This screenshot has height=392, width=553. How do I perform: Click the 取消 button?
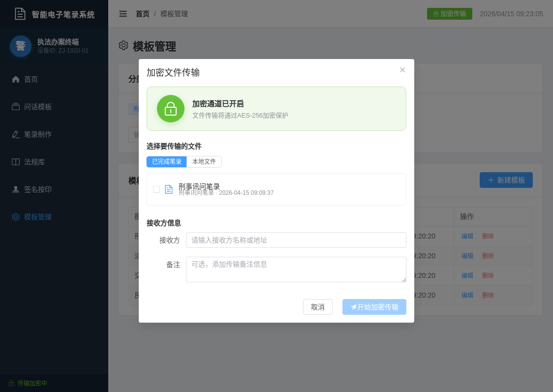coord(318,307)
